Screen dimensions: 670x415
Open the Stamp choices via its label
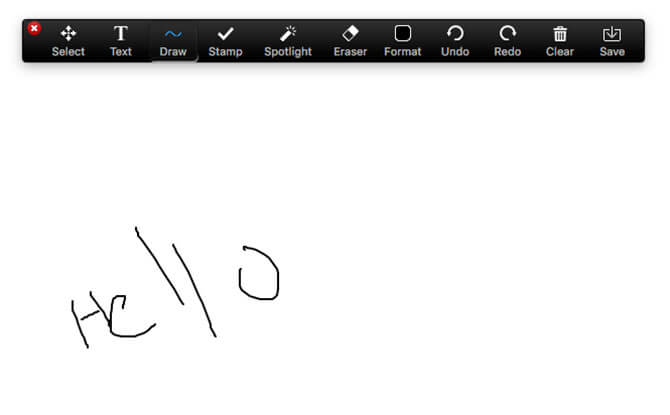click(x=225, y=52)
